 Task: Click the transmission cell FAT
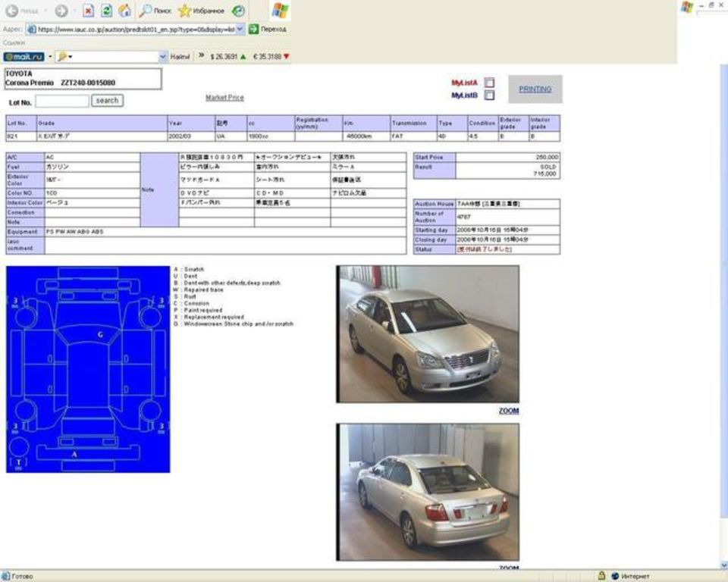click(414, 136)
